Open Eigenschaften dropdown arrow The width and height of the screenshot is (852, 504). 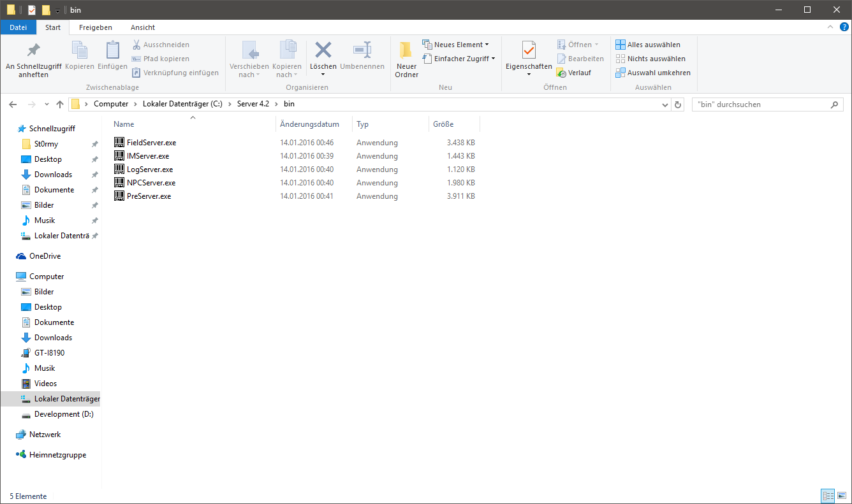coord(529,75)
